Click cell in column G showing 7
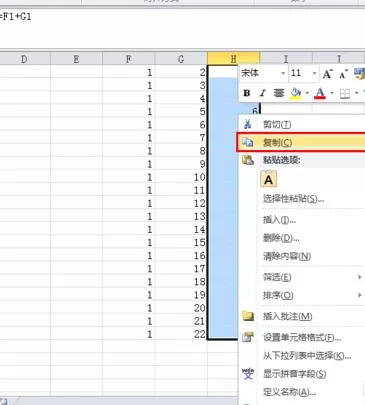Screen dimensions: 365x405 click(x=181, y=137)
